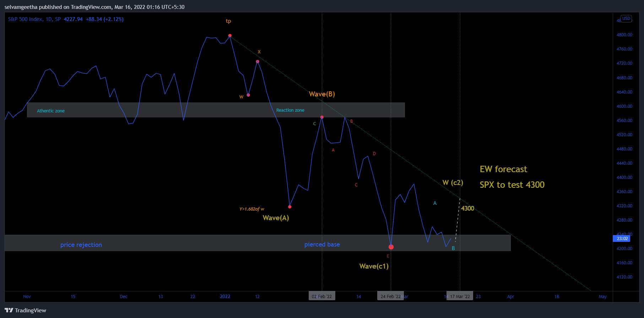The height and width of the screenshot is (318, 644).
Task: Click the red dot under the orange x label
Action: click(x=258, y=62)
